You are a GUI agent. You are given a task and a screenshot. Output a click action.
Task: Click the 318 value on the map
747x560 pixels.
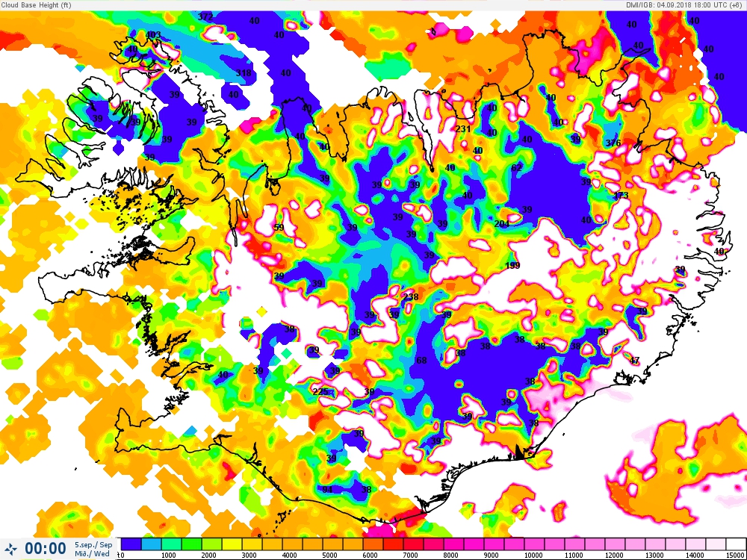pyautogui.click(x=244, y=73)
